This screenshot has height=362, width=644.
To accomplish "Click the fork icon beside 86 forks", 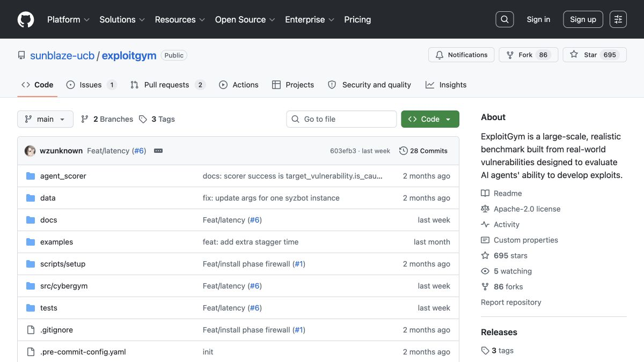I will pos(485,286).
